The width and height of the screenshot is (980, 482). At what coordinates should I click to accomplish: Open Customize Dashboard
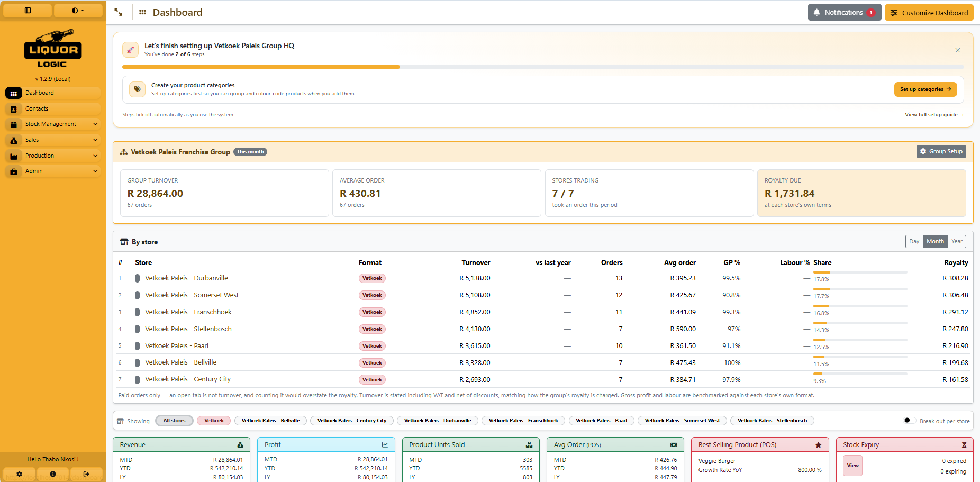pyautogui.click(x=929, y=13)
